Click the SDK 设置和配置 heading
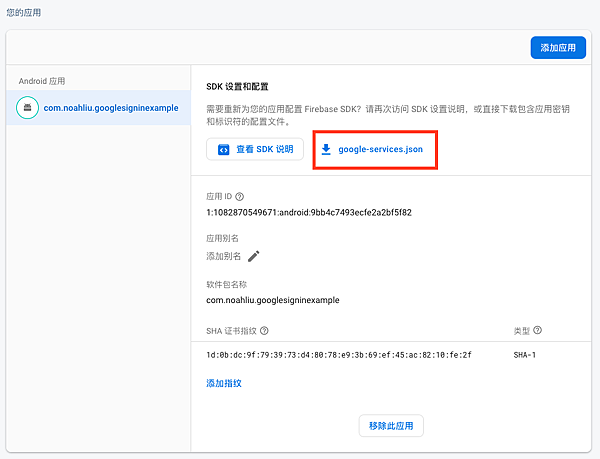This screenshot has width=600, height=459. (237, 87)
